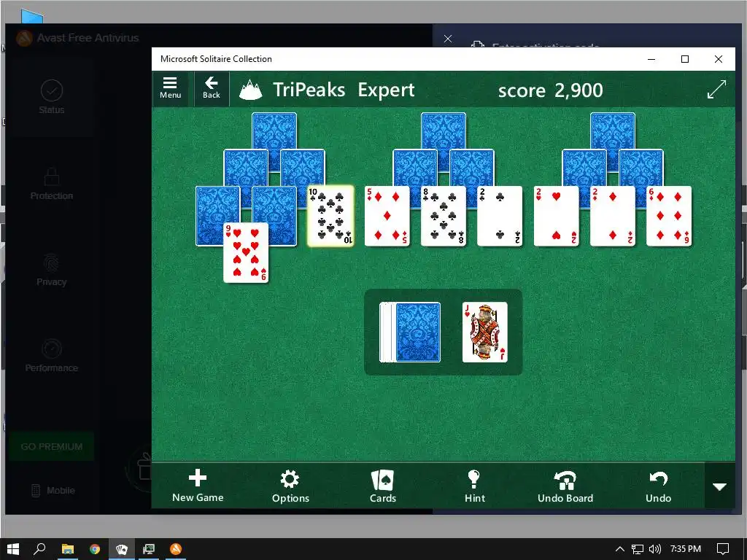747x560 pixels.
Task: Open Mobile in Avast sidebar
Action: click(53, 490)
